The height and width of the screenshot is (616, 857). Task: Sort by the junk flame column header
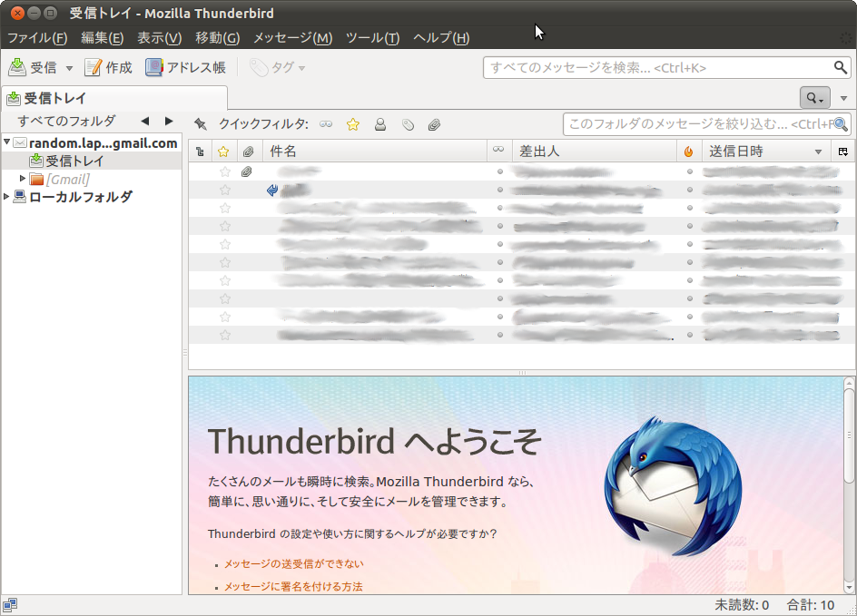tap(689, 152)
